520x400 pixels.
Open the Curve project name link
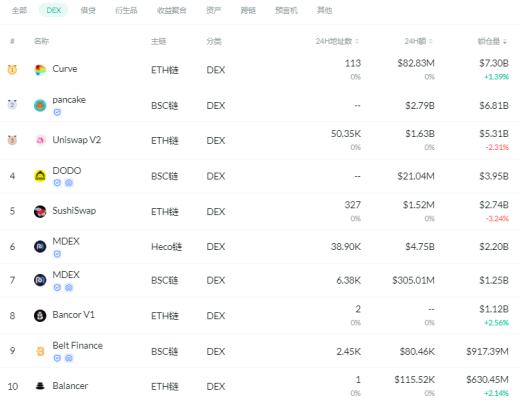click(65, 69)
